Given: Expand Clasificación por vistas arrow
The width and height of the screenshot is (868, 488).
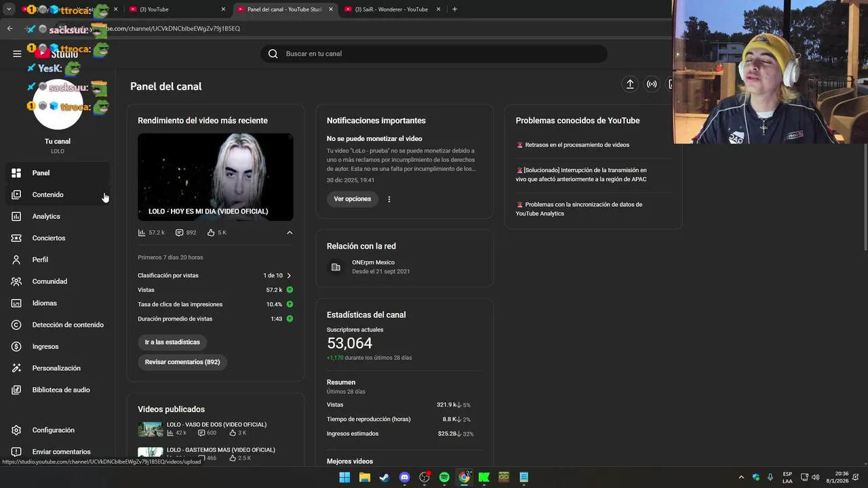Looking at the screenshot, I should point(289,276).
